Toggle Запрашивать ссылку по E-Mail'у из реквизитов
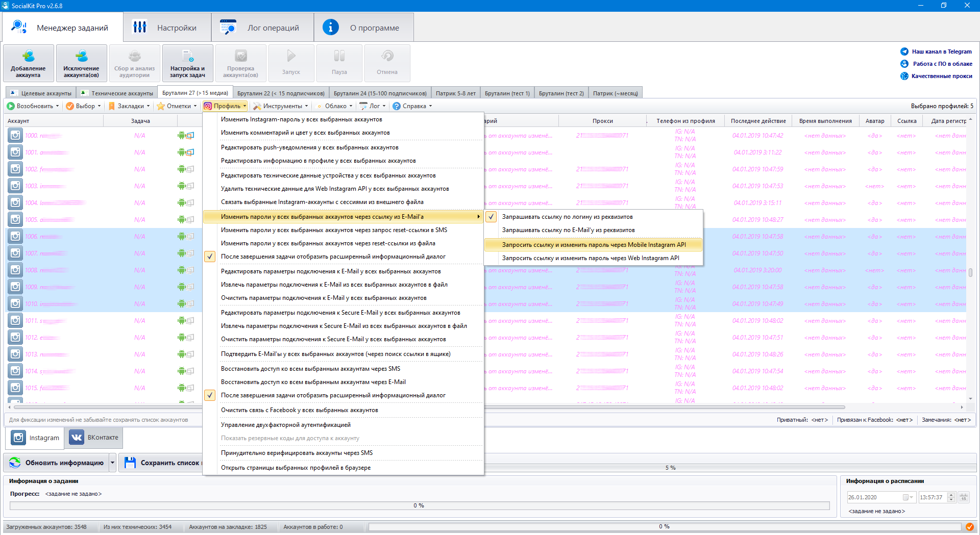 coord(594,230)
